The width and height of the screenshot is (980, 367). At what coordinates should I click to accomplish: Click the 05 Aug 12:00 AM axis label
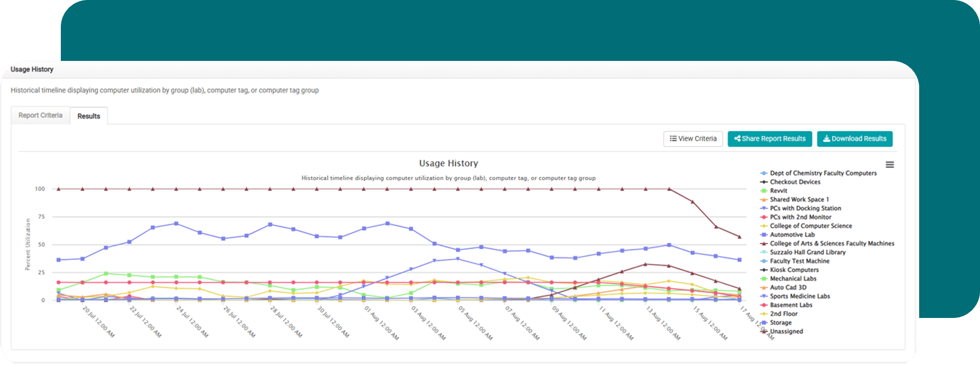coord(475,323)
